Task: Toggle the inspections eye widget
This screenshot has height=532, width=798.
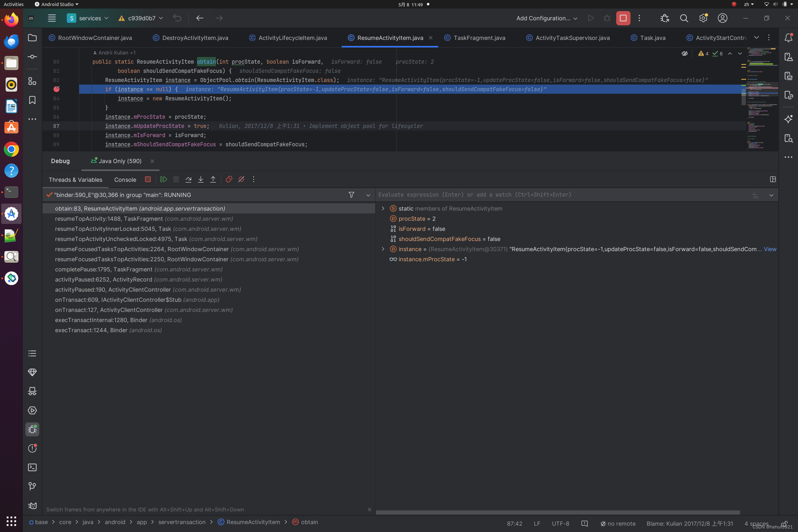Action: pyautogui.click(x=685, y=54)
